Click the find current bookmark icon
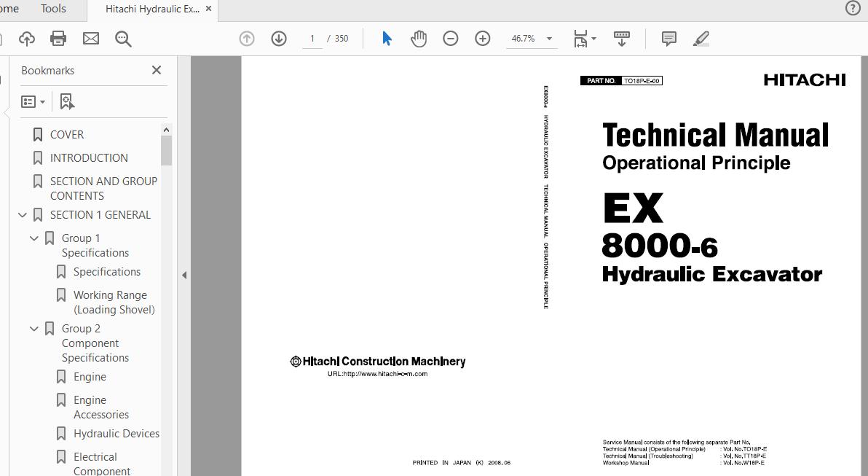Image resolution: width=868 pixels, height=476 pixels. (67, 101)
